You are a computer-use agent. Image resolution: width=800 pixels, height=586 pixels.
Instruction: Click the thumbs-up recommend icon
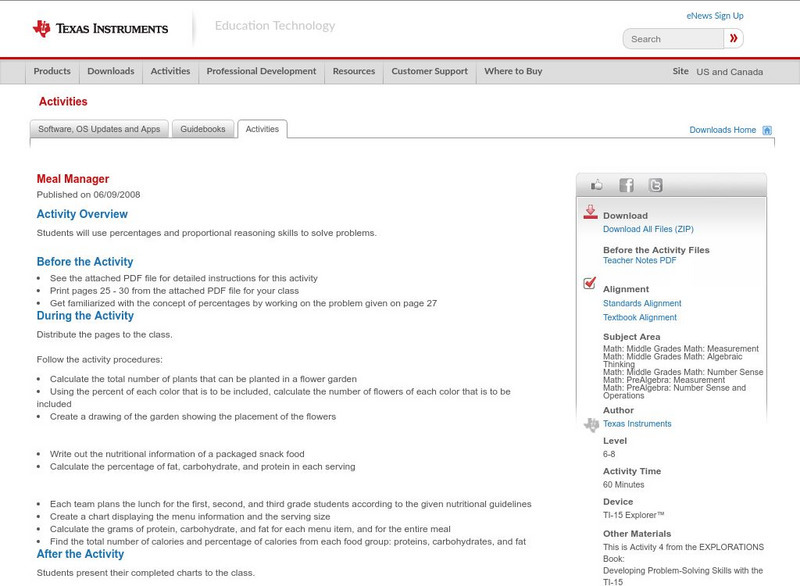[596, 184]
